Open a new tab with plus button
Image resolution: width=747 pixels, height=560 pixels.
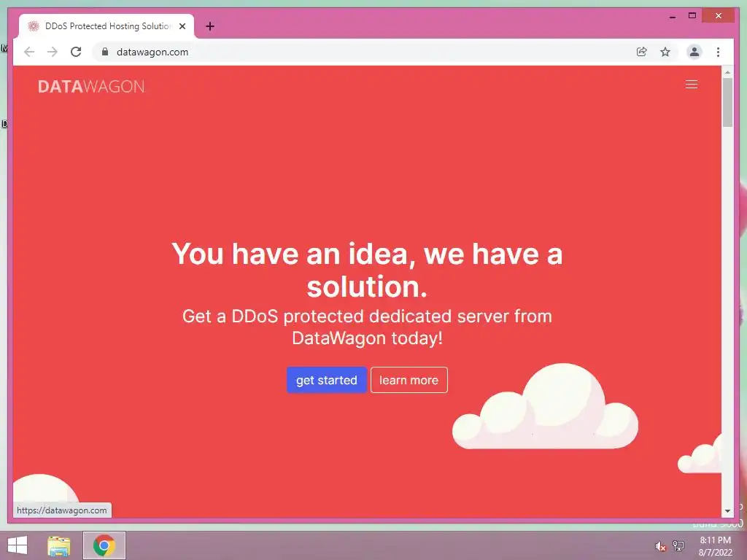pos(210,26)
